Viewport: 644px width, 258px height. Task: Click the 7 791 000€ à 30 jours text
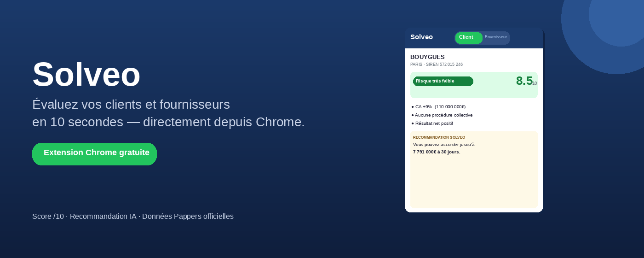(x=437, y=152)
